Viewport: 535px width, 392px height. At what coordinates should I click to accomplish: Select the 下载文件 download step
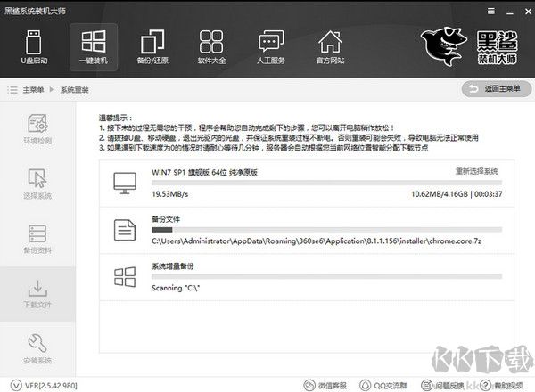[37, 296]
